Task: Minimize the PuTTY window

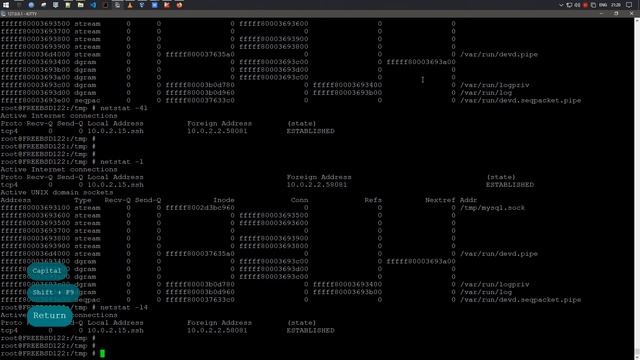Action: [601, 13]
